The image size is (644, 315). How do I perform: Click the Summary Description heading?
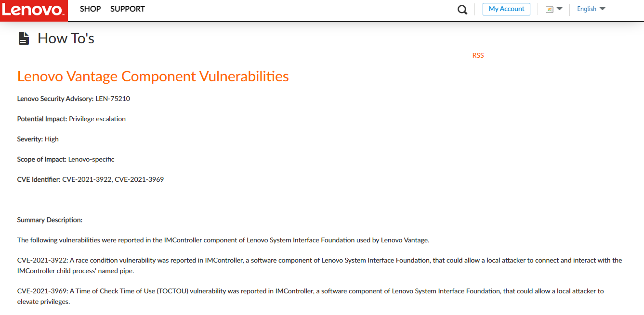pos(50,220)
